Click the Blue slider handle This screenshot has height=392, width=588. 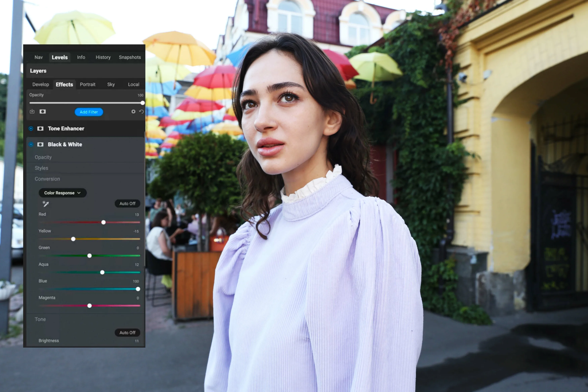pyautogui.click(x=138, y=289)
